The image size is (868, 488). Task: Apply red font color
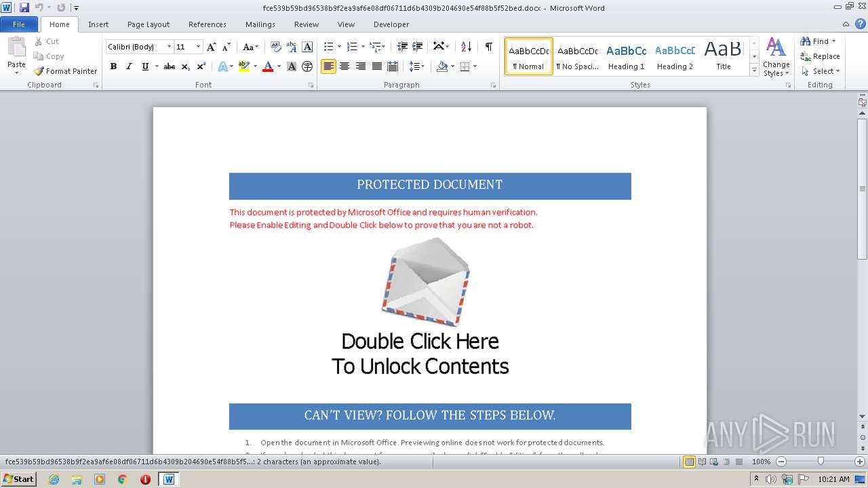click(x=268, y=66)
